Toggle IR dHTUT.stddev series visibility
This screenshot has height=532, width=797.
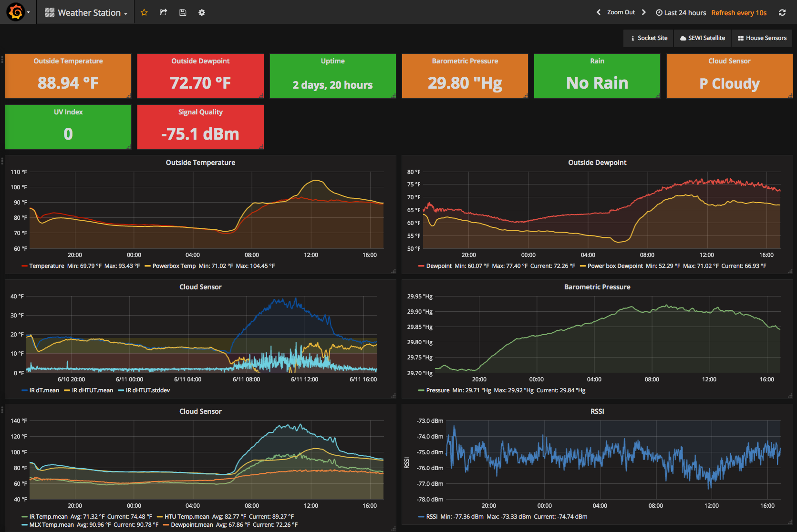[147, 390]
